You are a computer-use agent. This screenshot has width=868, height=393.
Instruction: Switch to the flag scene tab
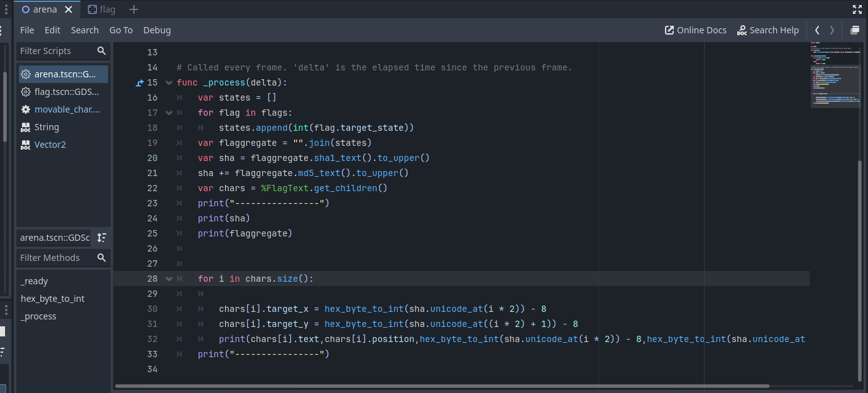point(102,9)
